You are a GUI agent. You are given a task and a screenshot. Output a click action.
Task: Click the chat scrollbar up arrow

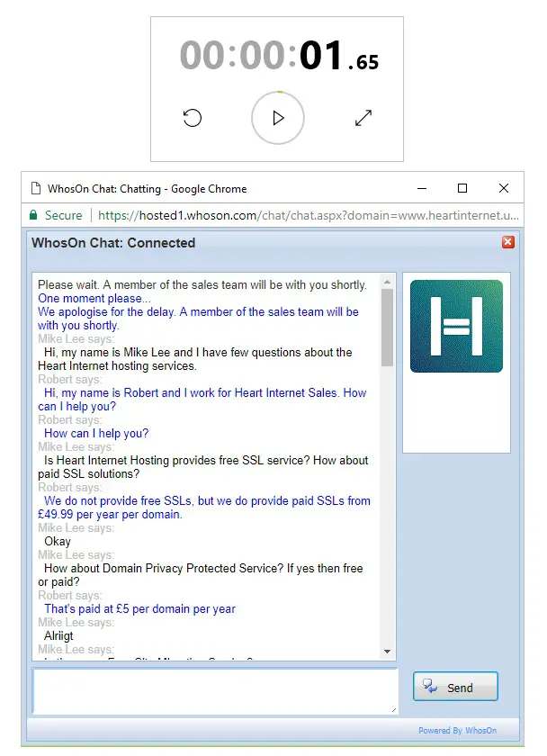coord(387,282)
